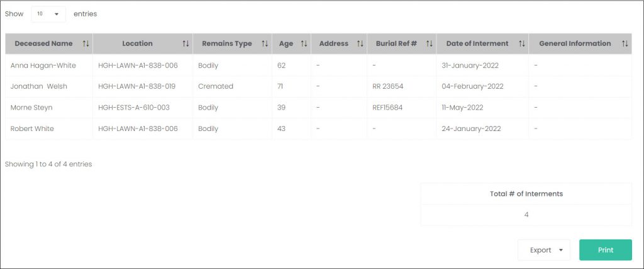Expand the Export dropdown menu
The image size is (644, 269).
(x=544, y=250)
